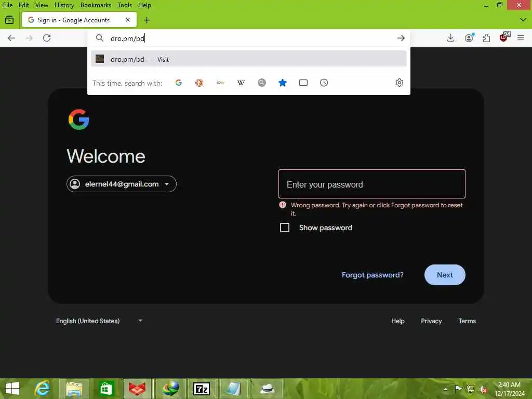Image resolution: width=532 pixels, height=399 pixels.
Task: Click the taskbar clock showing 2:40 AM
Action: [x=509, y=389]
